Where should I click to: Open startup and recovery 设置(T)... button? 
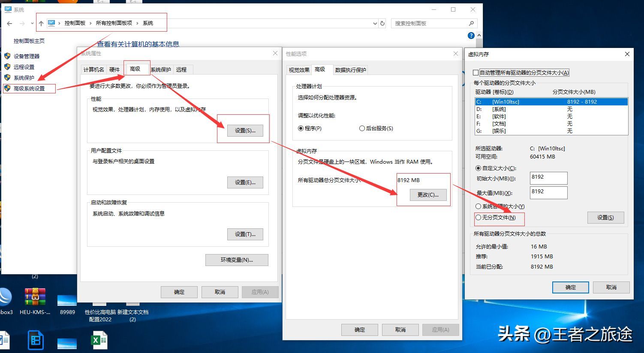click(245, 234)
